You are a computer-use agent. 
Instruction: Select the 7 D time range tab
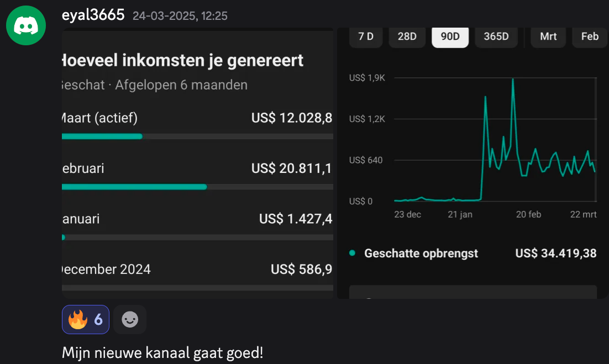point(366,36)
